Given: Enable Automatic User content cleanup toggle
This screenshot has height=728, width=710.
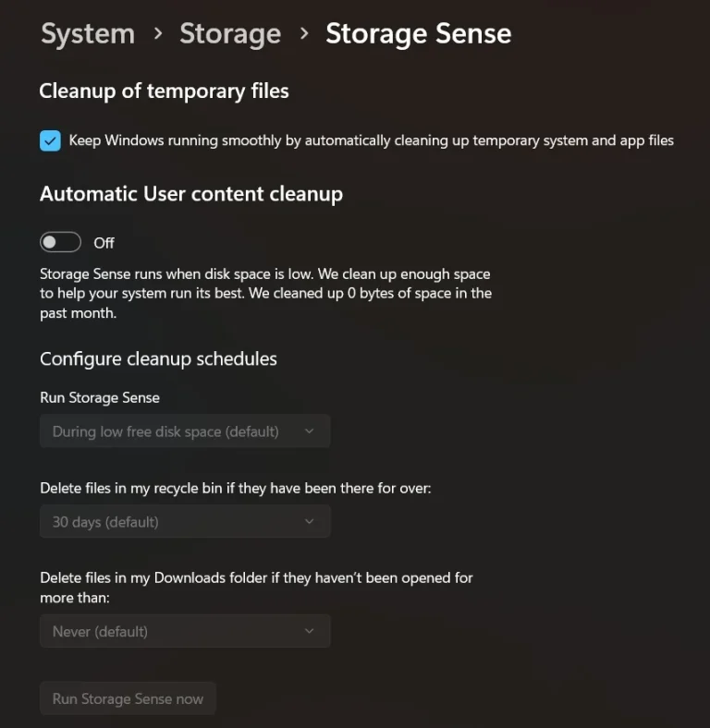Looking at the screenshot, I should (x=61, y=242).
